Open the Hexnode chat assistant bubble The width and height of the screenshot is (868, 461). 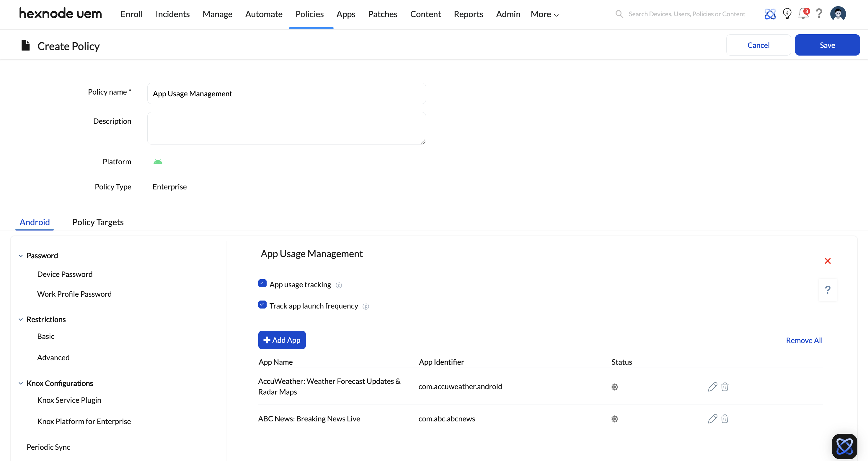pyautogui.click(x=845, y=446)
